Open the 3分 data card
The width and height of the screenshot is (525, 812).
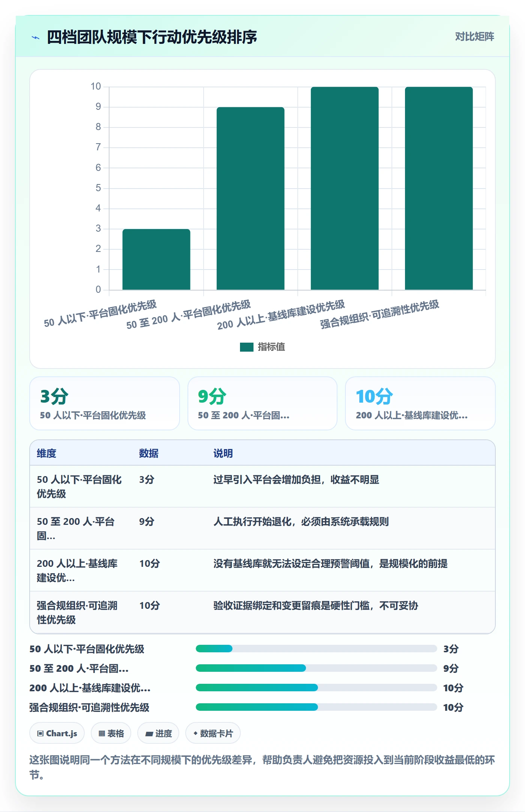pos(105,403)
